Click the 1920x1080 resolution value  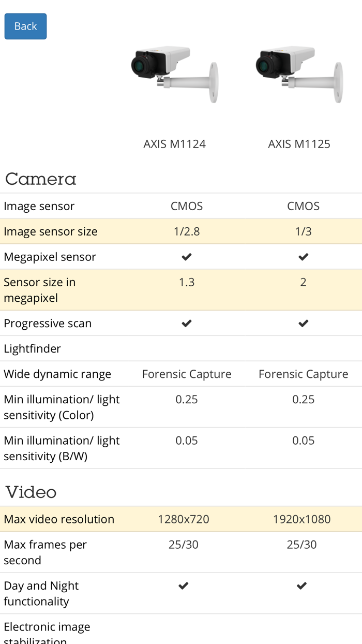(x=301, y=519)
